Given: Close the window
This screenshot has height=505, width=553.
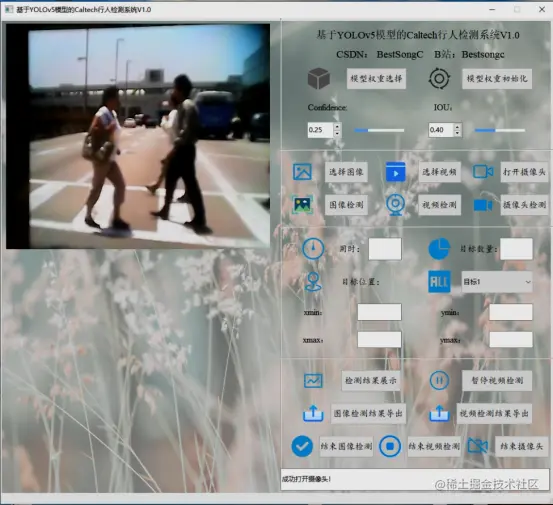Looking at the screenshot, I should tap(542, 10).
